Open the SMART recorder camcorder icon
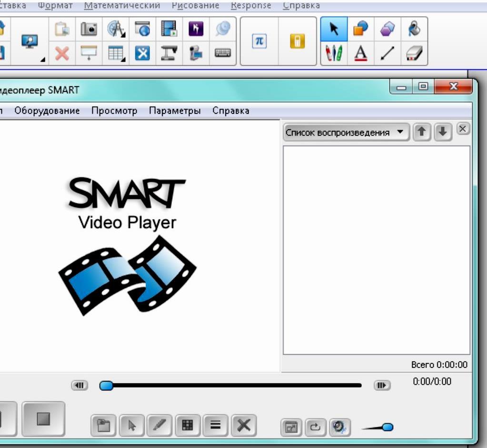Image resolution: width=487 pixels, height=448 pixels. 196,53
